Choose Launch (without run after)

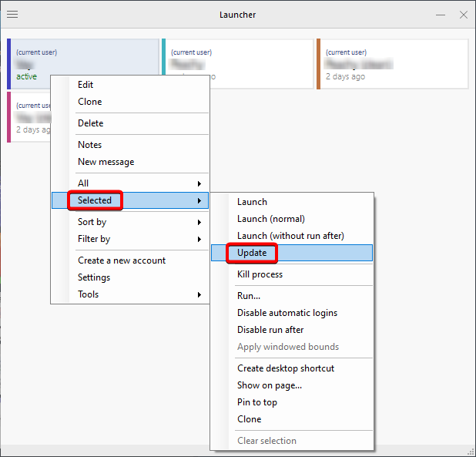pos(292,236)
